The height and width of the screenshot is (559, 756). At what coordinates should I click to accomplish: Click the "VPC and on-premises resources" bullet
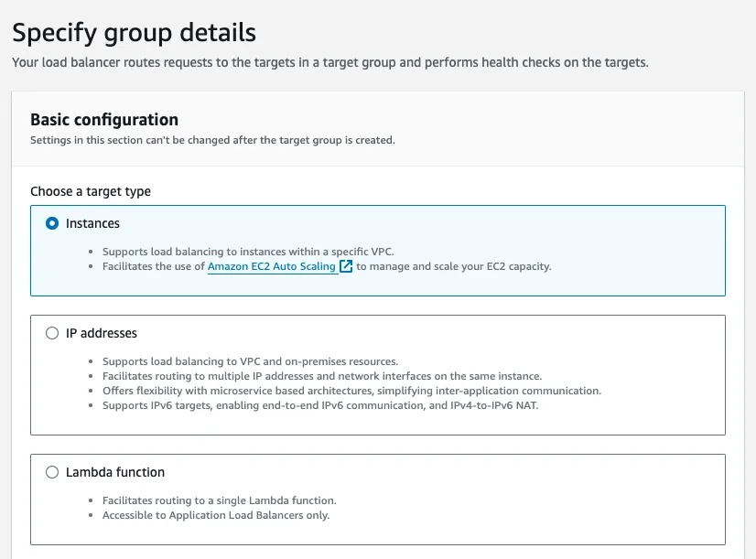tap(250, 361)
